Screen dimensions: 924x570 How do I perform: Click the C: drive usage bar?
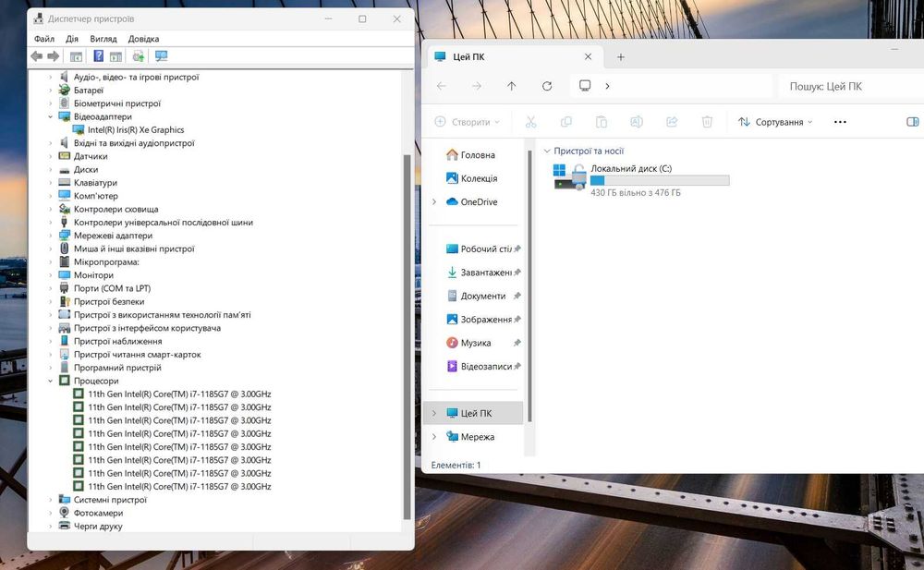(x=660, y=180)
